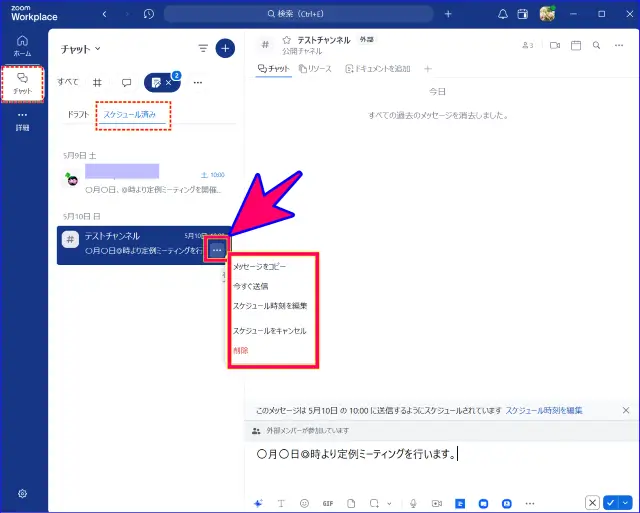Open the ドキュメントを追加 tab
The width and height of the screenshot is (640, 513).
pyautogui.click(x=378, y=69)
